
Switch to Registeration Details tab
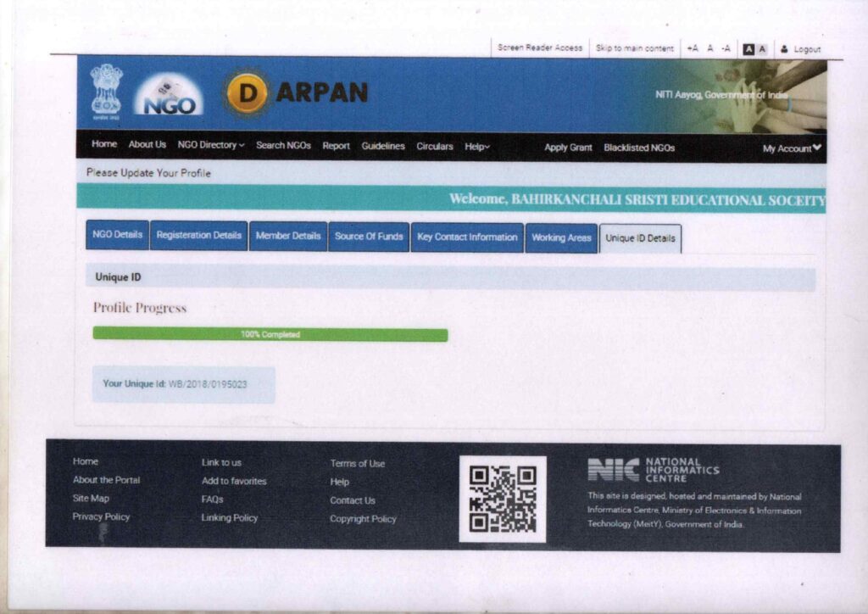coord(198,235)
